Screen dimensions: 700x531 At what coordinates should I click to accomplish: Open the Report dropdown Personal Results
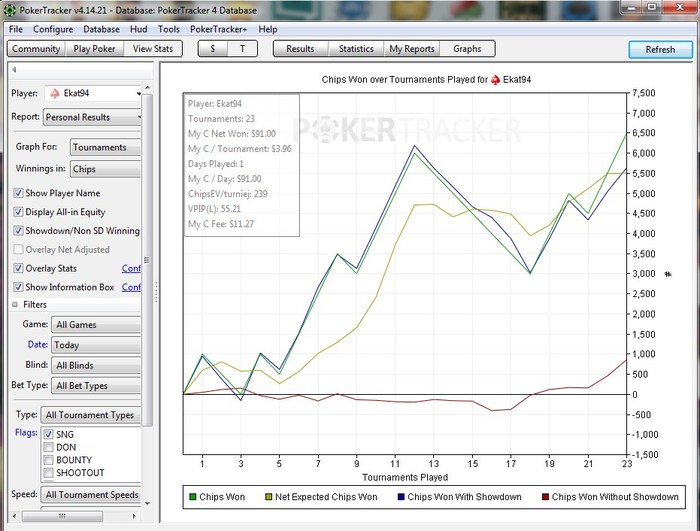tap(92, 117)
